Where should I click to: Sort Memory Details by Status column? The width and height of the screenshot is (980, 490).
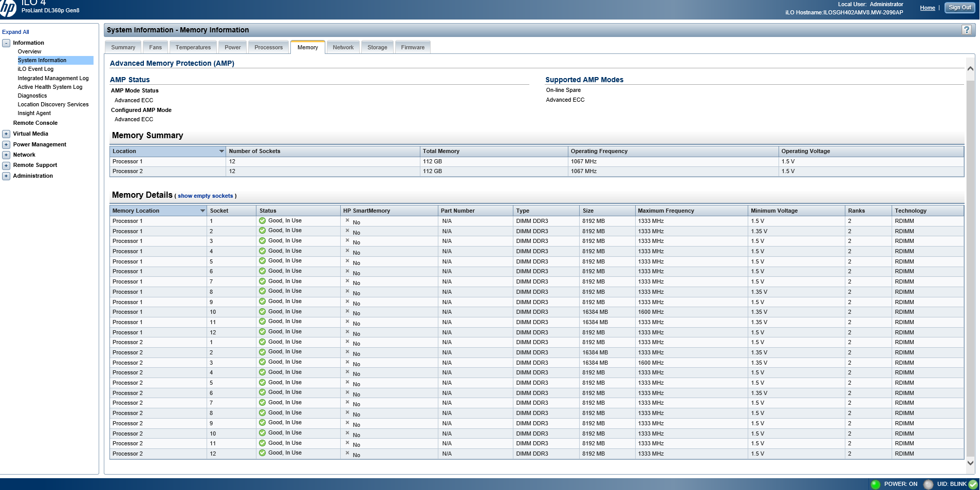tap(298, 211)
